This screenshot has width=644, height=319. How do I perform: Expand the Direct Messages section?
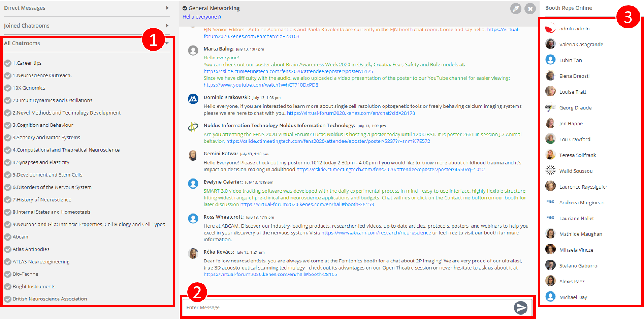click(x=167, y=8)
